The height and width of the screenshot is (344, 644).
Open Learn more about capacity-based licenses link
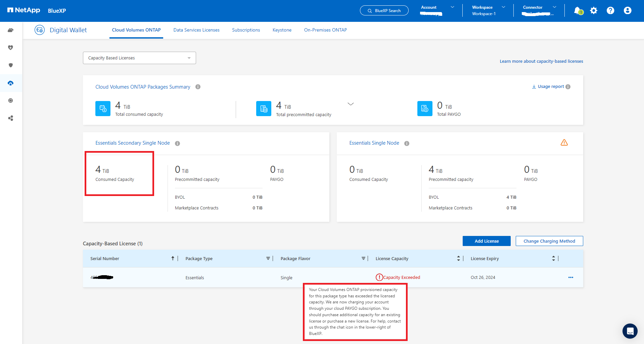coord(541,61)
